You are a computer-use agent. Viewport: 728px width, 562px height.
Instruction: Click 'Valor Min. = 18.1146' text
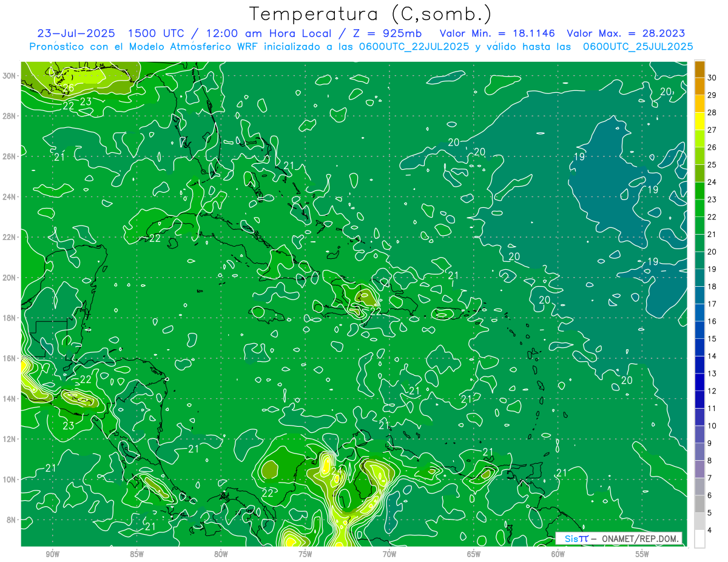(x=498, y=33)
